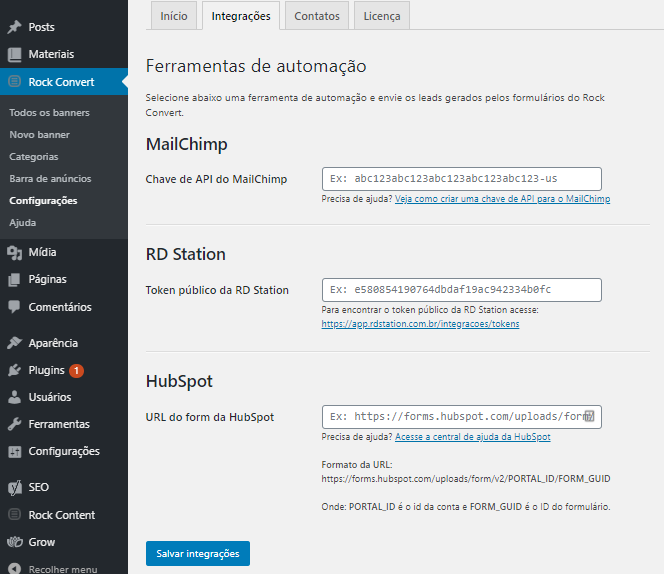Screen dimensions: 664x574
Task: Click the autofill icon in HubSpot URL field
Action: tap(589, 416)
